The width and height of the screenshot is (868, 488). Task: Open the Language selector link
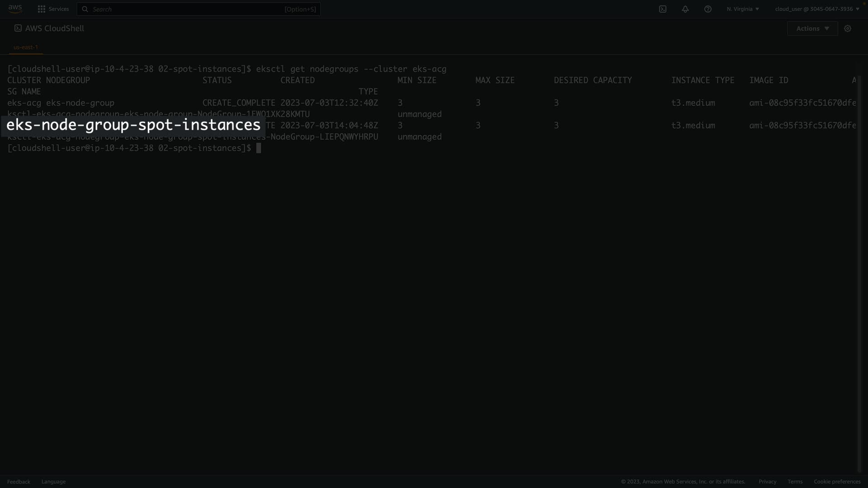53,482
